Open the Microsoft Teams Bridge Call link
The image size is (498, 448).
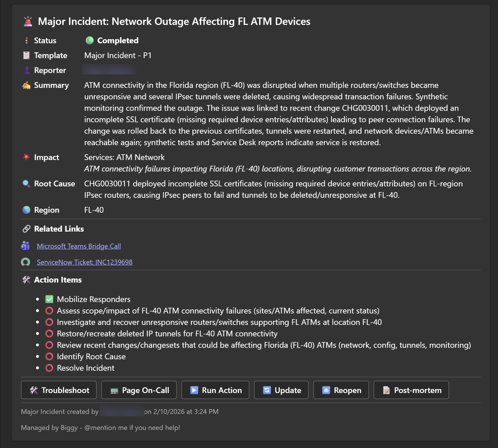(79, 246)
